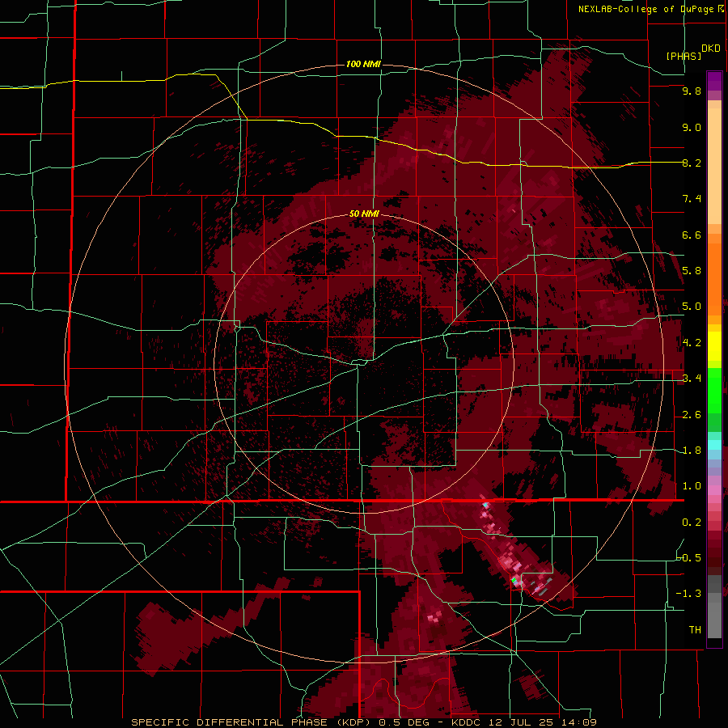This screenshot has width=728, height=728.
Task: Click the bright green segment of the color bar
Action: [714, 390]
